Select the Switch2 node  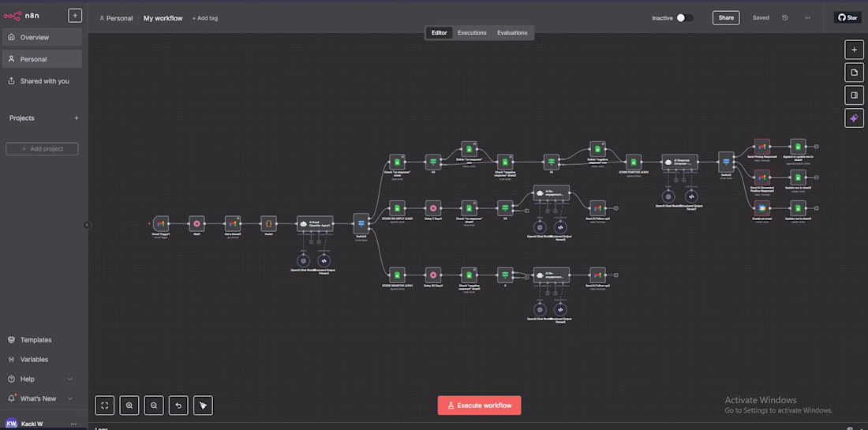361,223
